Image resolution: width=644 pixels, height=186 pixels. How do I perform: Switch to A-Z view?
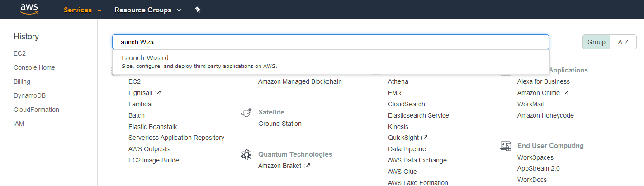tap(623, 42)
